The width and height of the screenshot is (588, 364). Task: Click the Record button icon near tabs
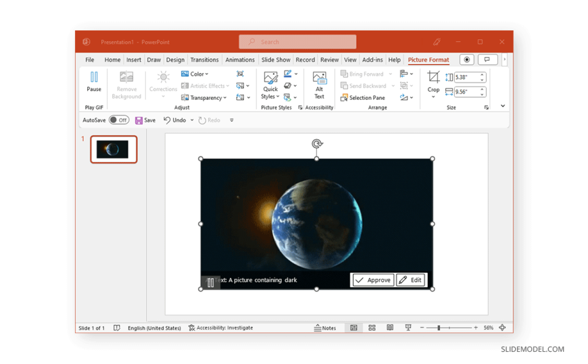(x=467, y=59)
